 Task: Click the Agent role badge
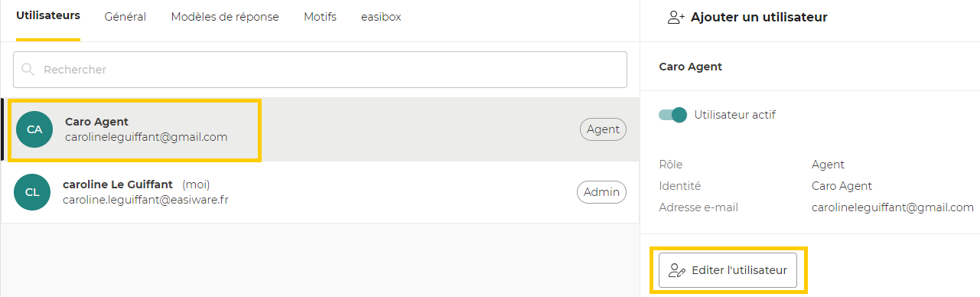pyautogui.click(x=603, y=129)
